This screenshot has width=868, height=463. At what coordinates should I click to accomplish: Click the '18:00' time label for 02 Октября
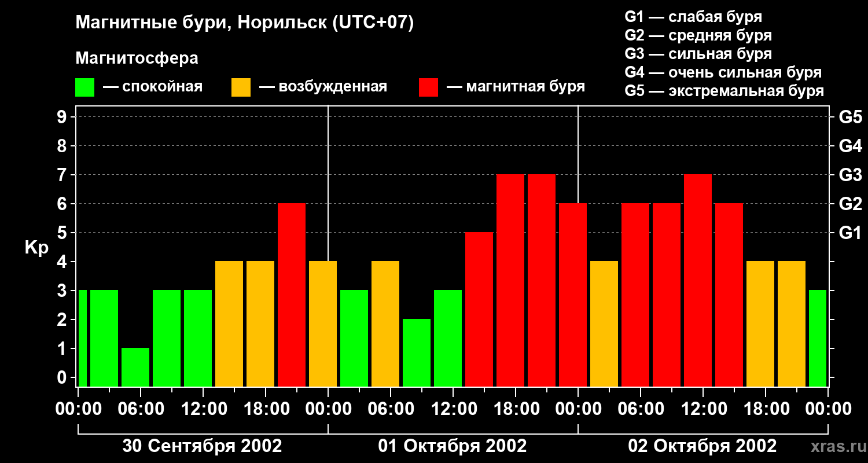point(766,409)
